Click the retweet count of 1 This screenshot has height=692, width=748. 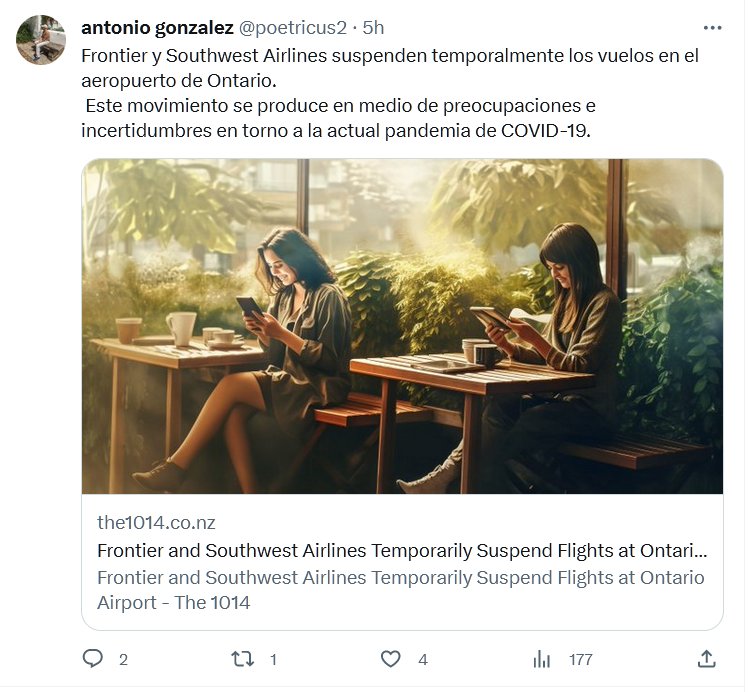[x=273, y=659]
